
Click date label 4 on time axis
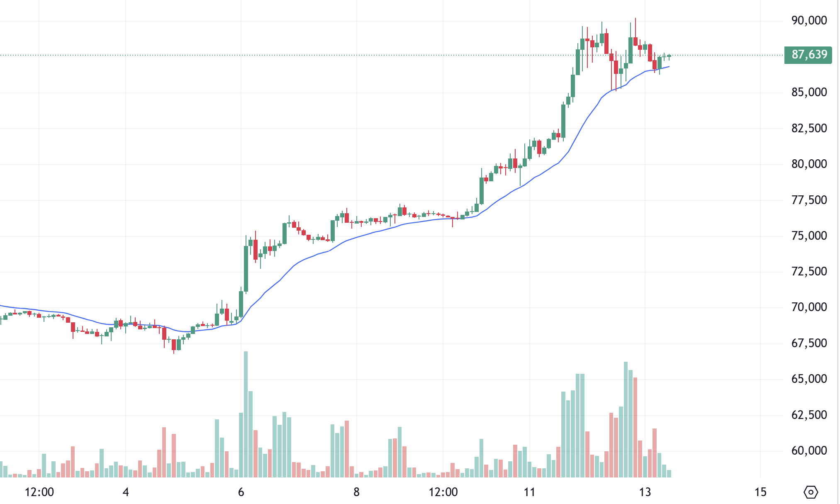pyautogui.click(x=126, y=492)
